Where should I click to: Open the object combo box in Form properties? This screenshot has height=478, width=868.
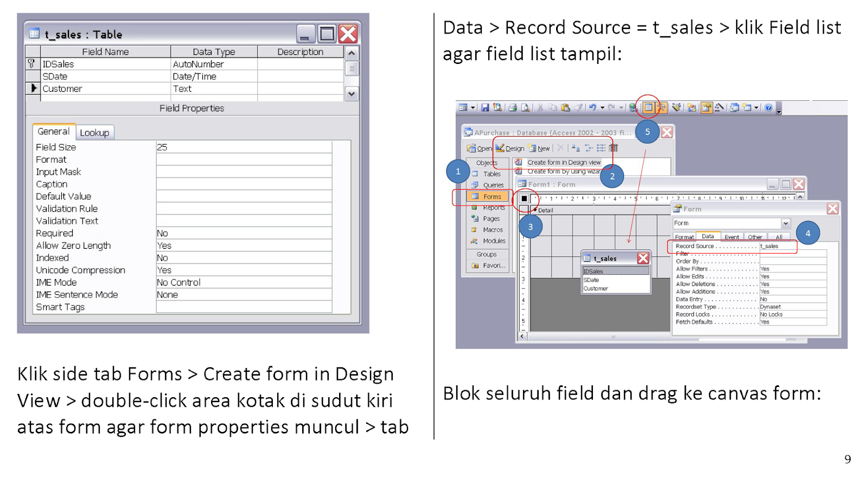pyautogui.click(x=786, y=223)
